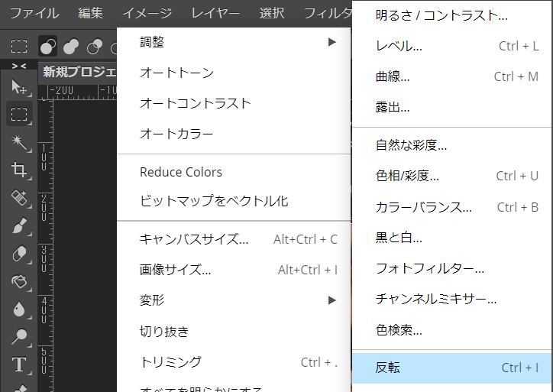Switch to the 新規プロジェクト document tab
The image size is (553, 392).
click(x=79, y=72)
